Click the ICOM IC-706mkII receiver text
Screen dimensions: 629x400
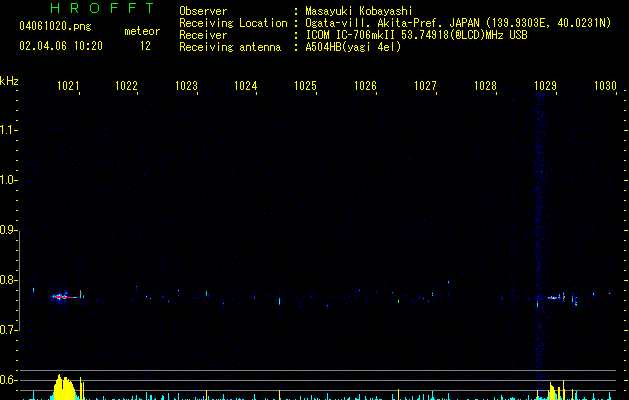[416, 35]
